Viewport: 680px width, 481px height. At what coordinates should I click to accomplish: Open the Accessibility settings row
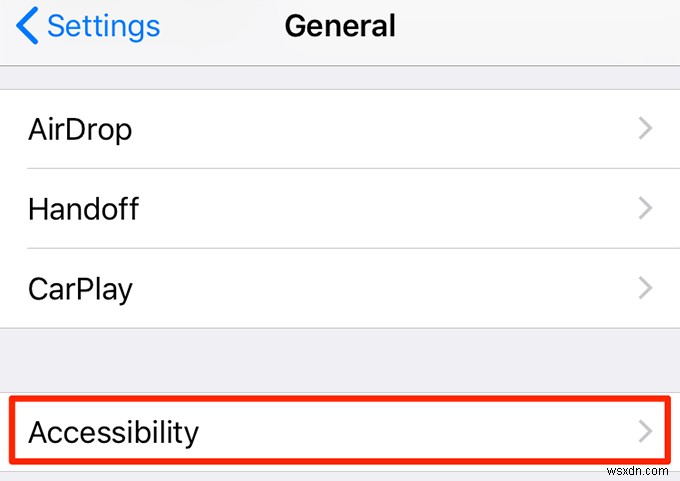tap(340, 432)
